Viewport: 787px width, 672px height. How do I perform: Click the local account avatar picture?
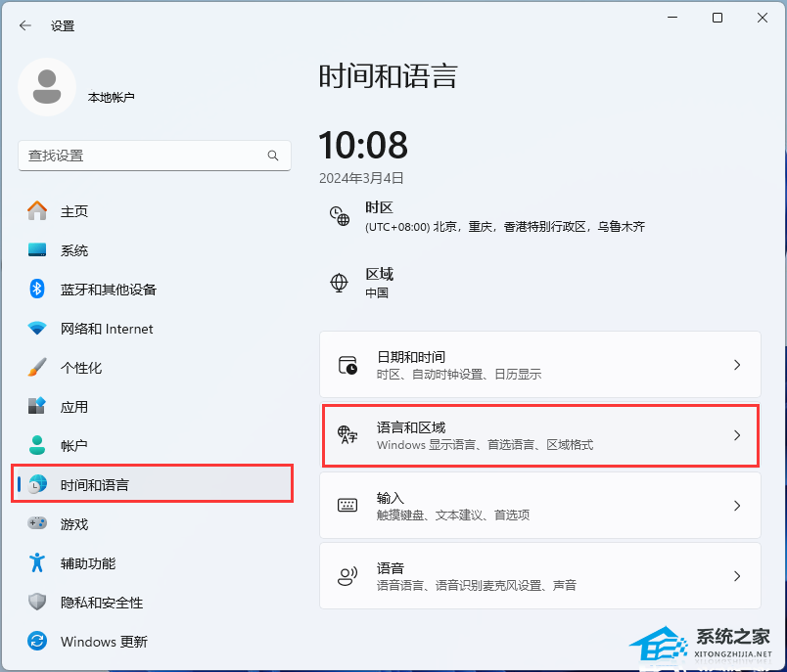[47, 87]
